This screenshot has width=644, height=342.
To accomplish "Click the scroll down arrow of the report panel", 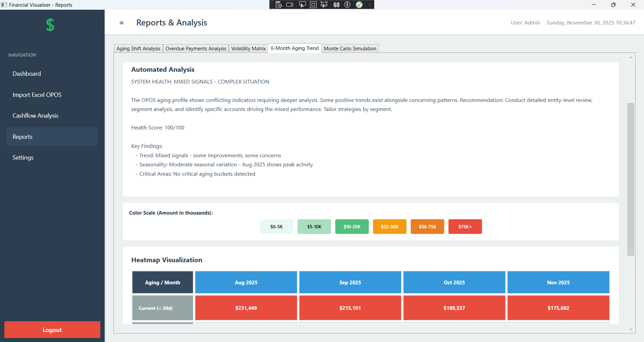I will pyautogui.click(x=631, y=329).
